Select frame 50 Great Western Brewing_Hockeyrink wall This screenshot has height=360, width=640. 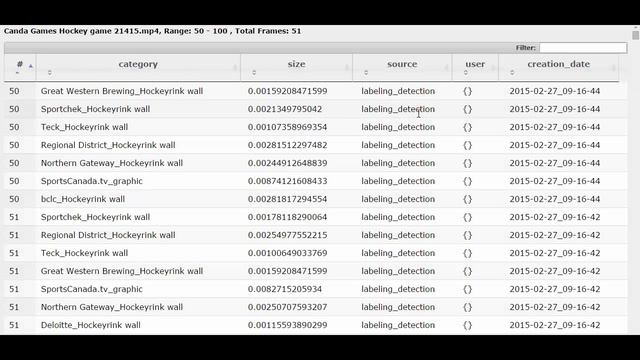pyautogui.click(x=122, y=91)
